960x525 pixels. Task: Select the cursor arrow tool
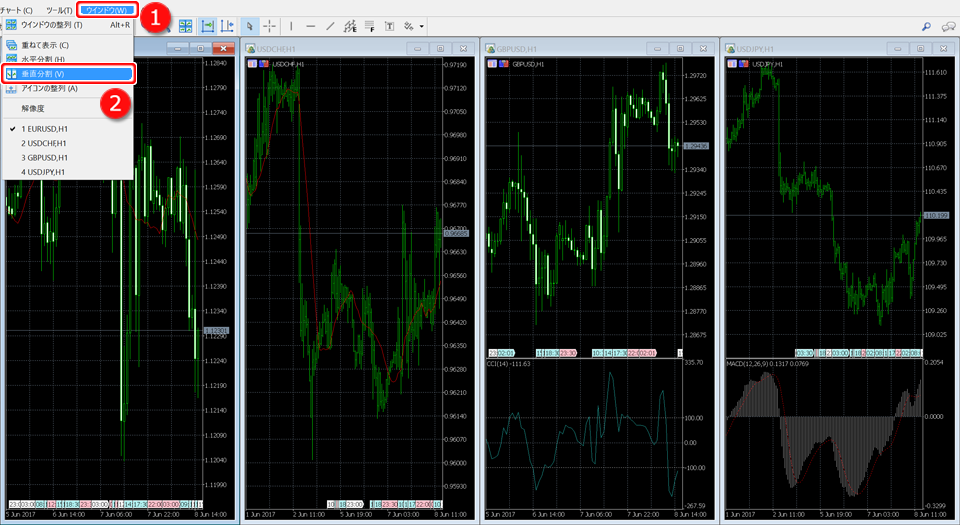click(x=250, y=25)
